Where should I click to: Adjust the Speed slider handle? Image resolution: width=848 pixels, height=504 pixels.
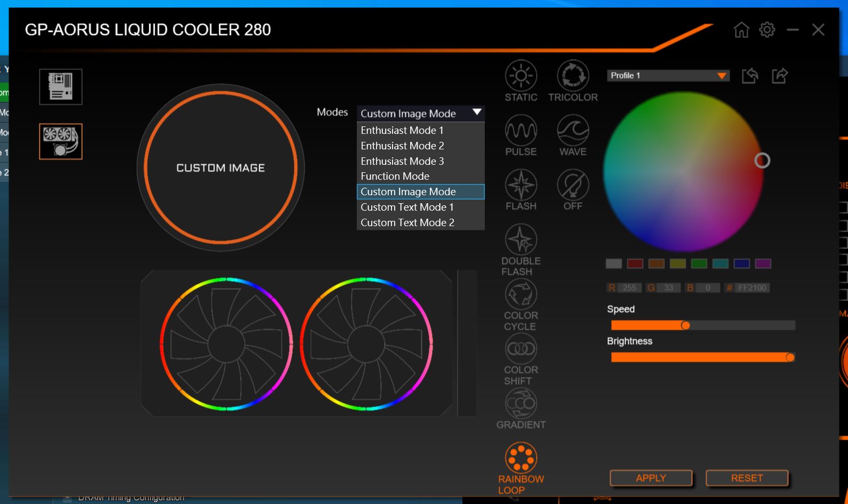[x=685, y=325]
